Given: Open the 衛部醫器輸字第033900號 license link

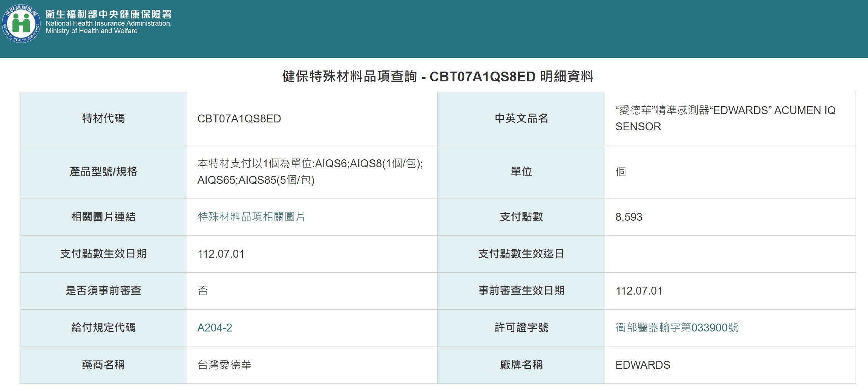Looking at the screenshot, I should pos(677,327).
